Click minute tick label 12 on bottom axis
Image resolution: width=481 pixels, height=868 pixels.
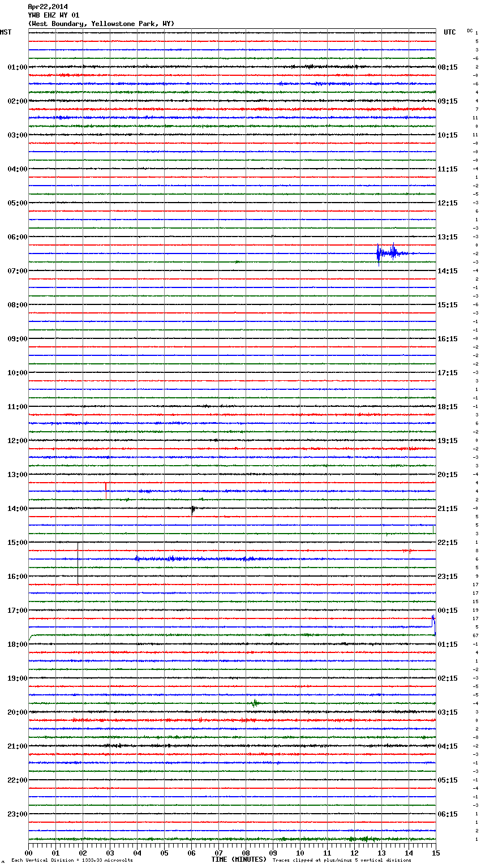354,853
